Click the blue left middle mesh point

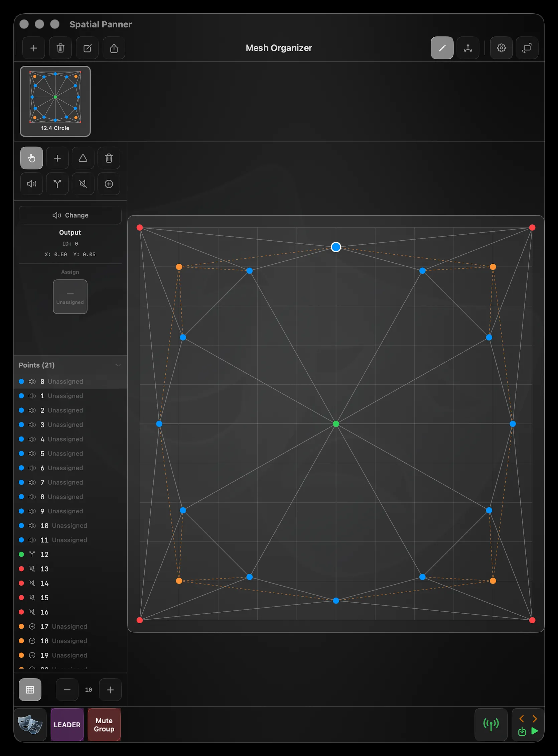click(159, 424)
